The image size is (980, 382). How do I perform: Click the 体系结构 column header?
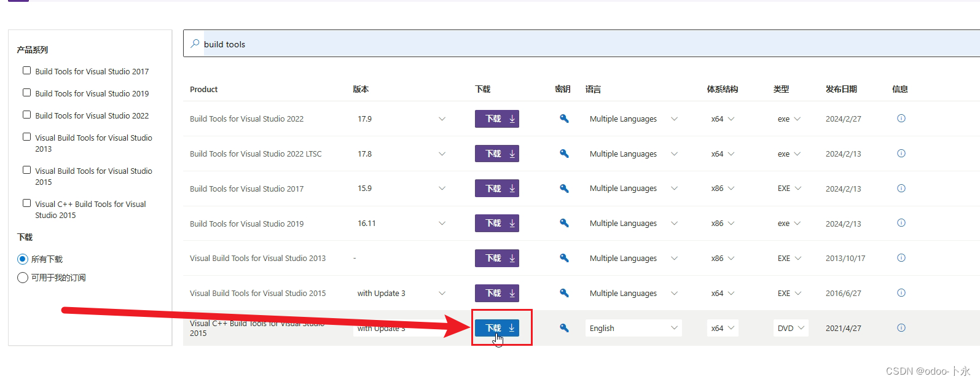723,89
